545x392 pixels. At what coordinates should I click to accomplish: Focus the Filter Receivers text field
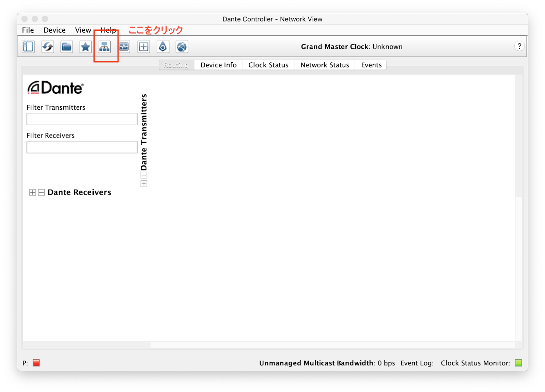(x=82, y=147)
